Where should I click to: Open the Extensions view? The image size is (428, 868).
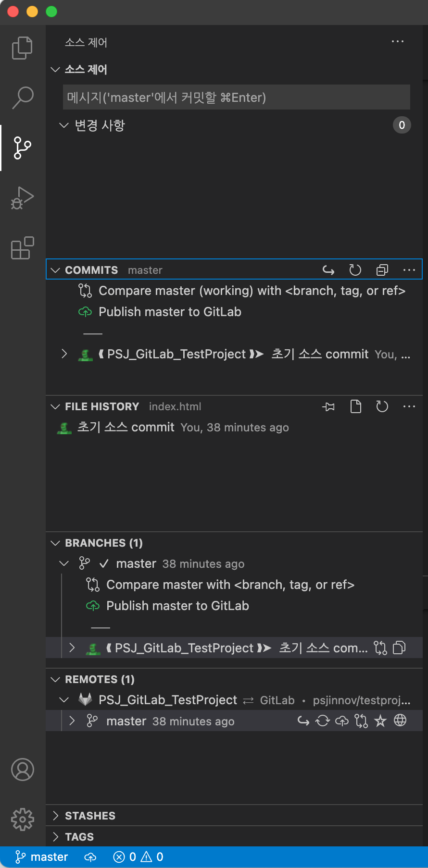(22, 248)
